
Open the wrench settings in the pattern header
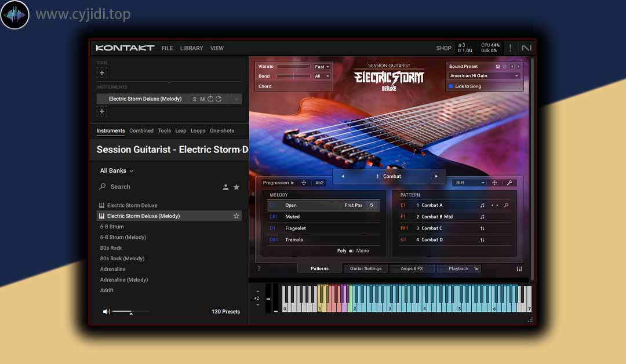click(x=509, y=183)
